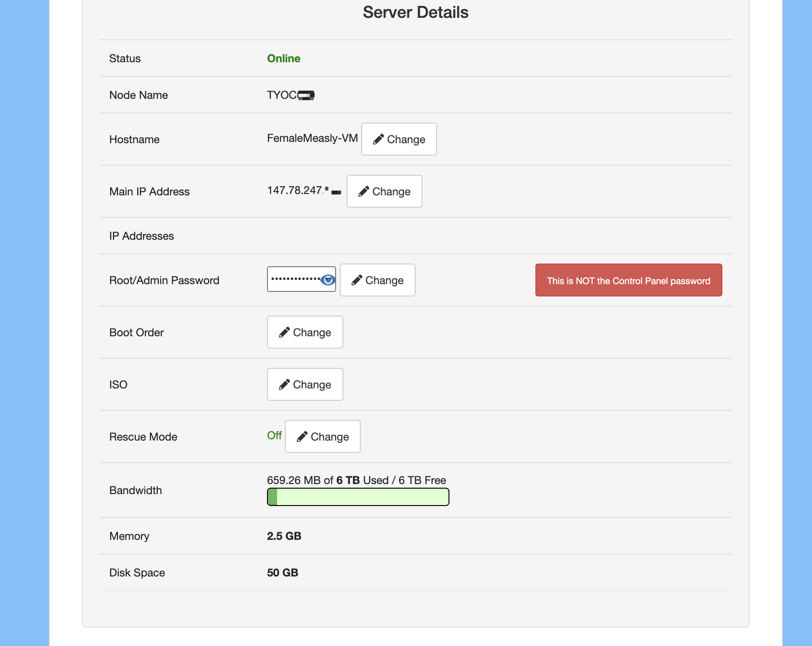Image resolution: width=812 pixels, height=646 pixels.
Task: Click the Rescue Mode row label
Action: tap(143, 437)
